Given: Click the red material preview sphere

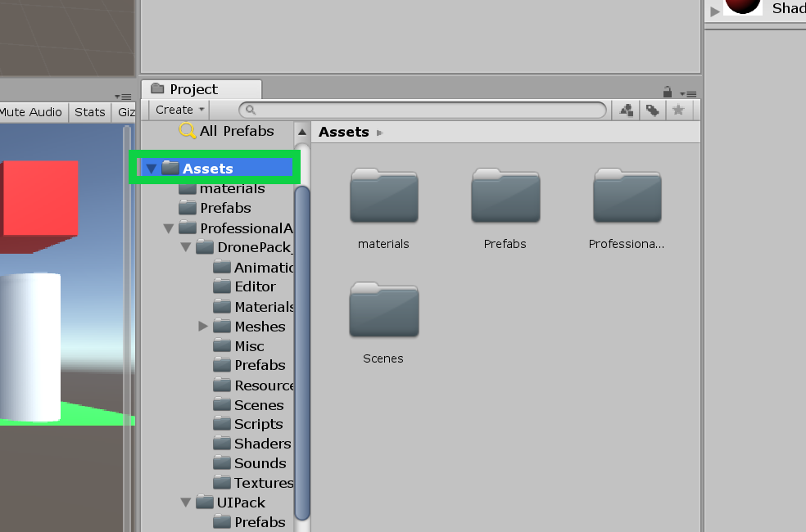Looking at the screenshot, I should click(x=743, y=6).
